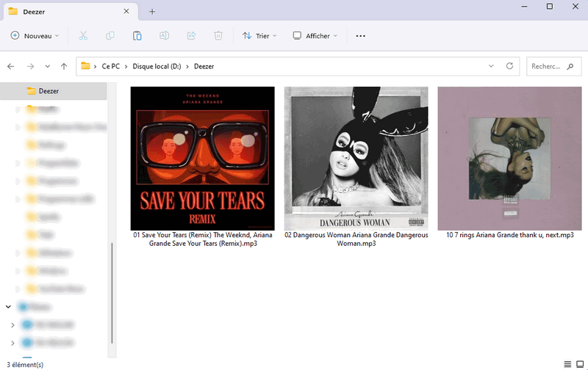The width and height of the screenshot is (588, 370).
Task: Click the Delete trash icon
Action: coord(218,36)
